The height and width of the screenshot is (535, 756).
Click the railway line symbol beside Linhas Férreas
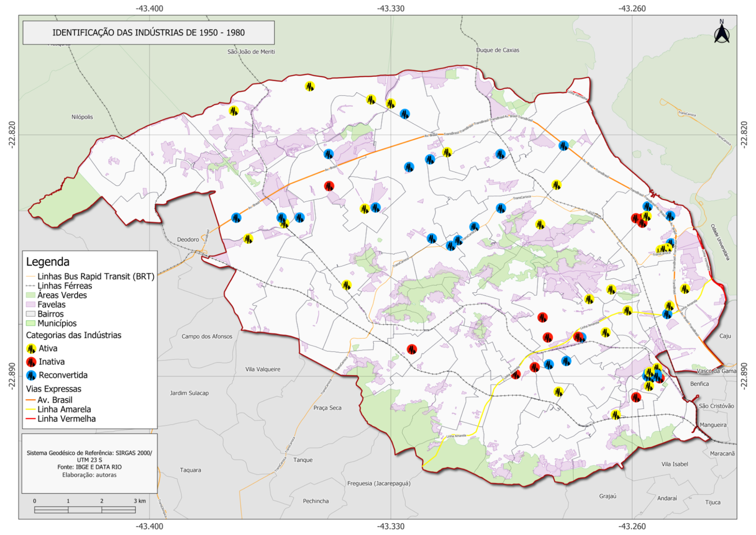click(x=31, y=286)
